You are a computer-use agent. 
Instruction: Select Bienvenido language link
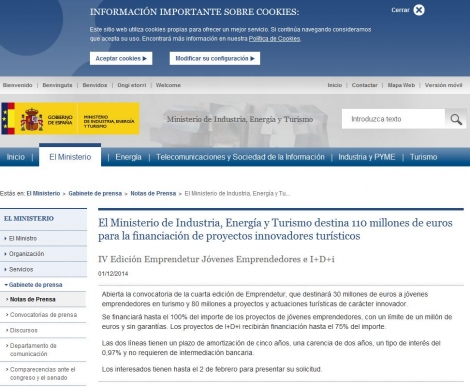click(x=17, y=85)
